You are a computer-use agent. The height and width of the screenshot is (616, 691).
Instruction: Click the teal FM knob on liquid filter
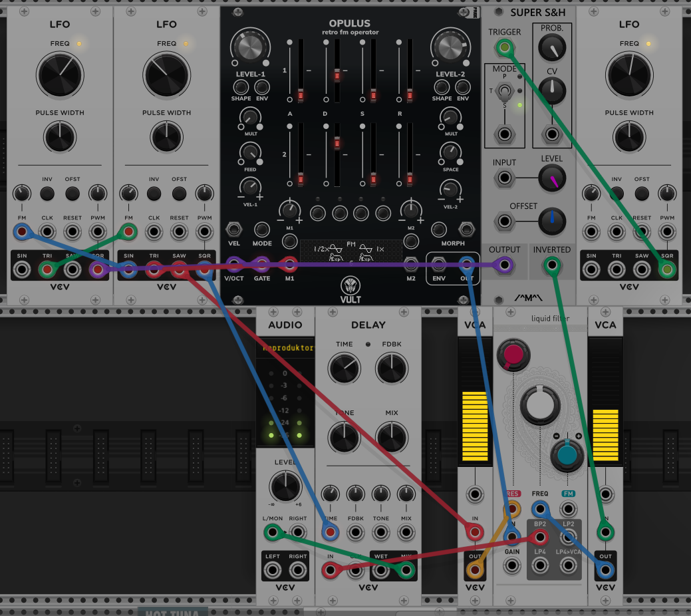click(567, 456)
